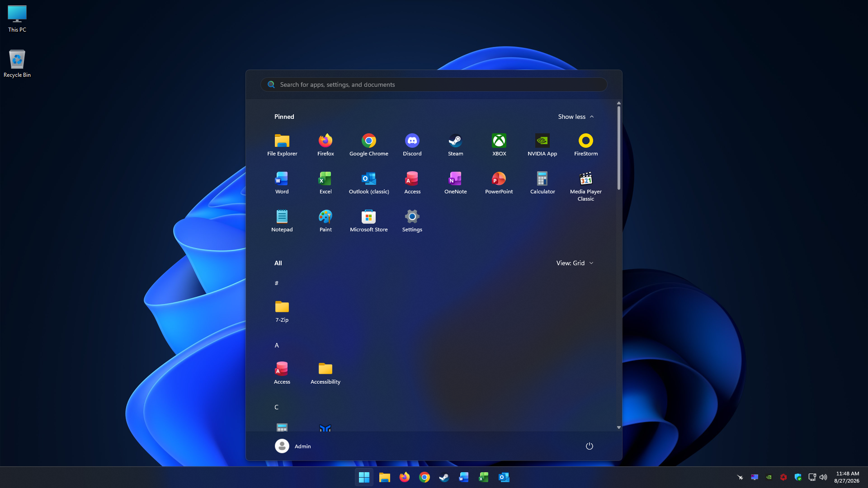Open Settings from the Pinned apps
This screenshot has height=488, width=868.
(x=412, y=221)
